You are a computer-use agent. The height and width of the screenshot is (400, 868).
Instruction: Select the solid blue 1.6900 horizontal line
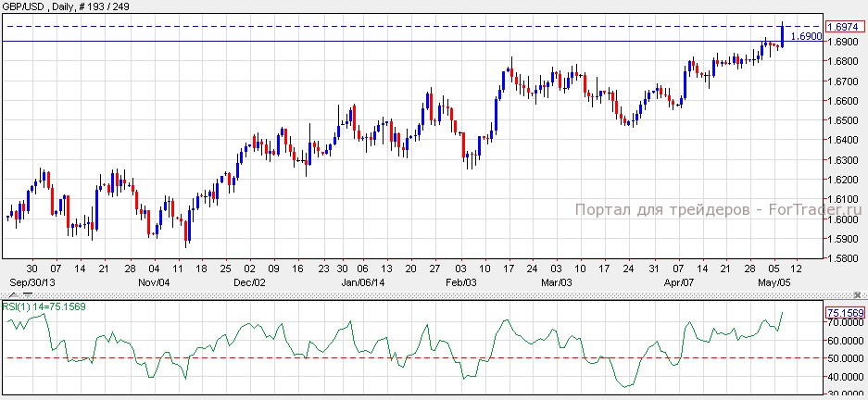[371, 42]
